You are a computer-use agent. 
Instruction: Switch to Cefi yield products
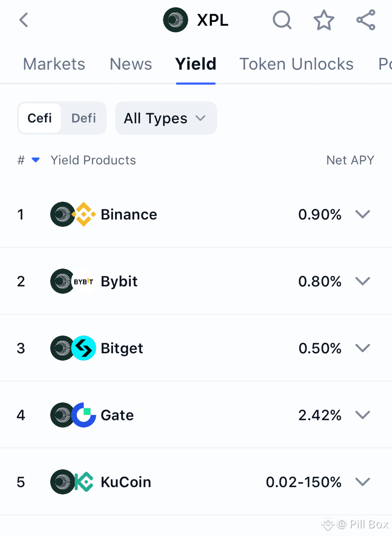pos(40,118)
